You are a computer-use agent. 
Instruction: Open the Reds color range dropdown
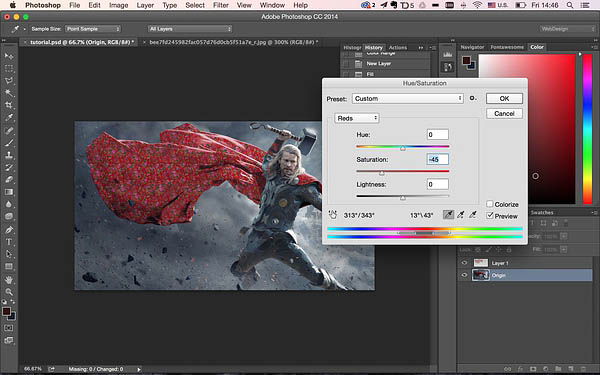tap(357, 118)
